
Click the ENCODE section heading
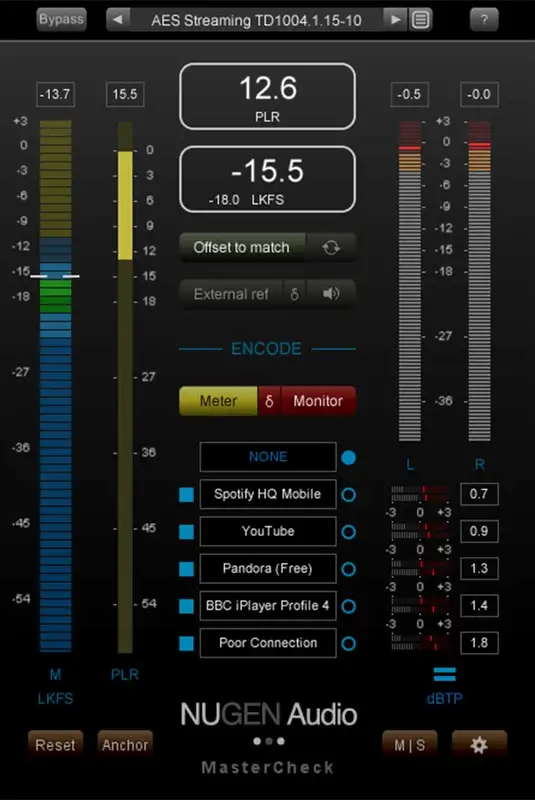[x=266, y=349]
